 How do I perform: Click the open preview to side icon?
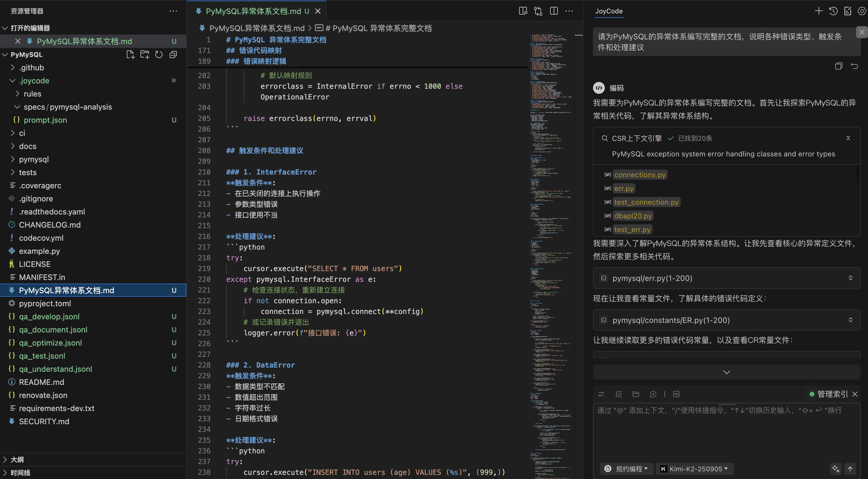[x=523, y=11]
